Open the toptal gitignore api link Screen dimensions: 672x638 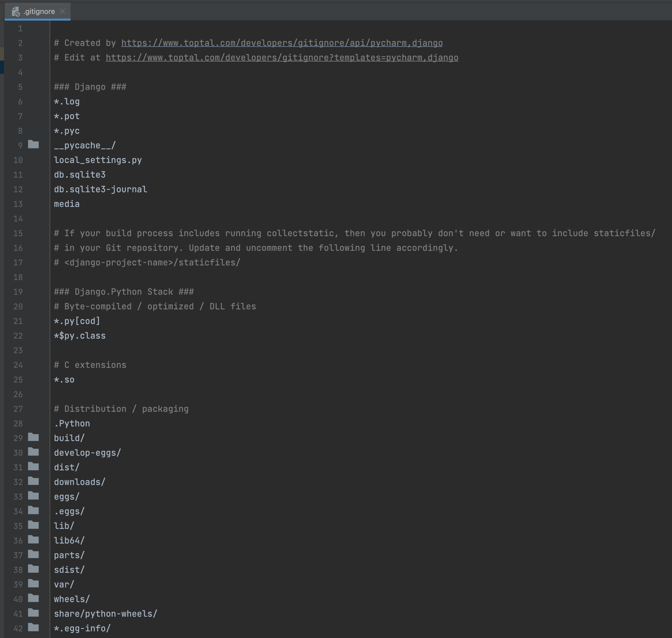click(281, 43)
